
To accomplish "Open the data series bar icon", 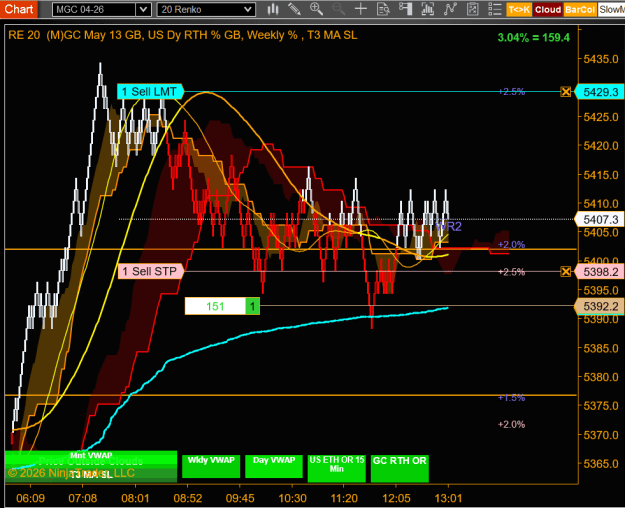I will [428, 9].
